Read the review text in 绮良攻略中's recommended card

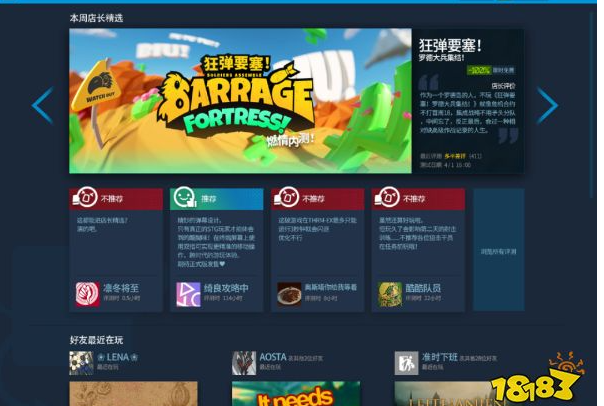(x=216, y=242)
